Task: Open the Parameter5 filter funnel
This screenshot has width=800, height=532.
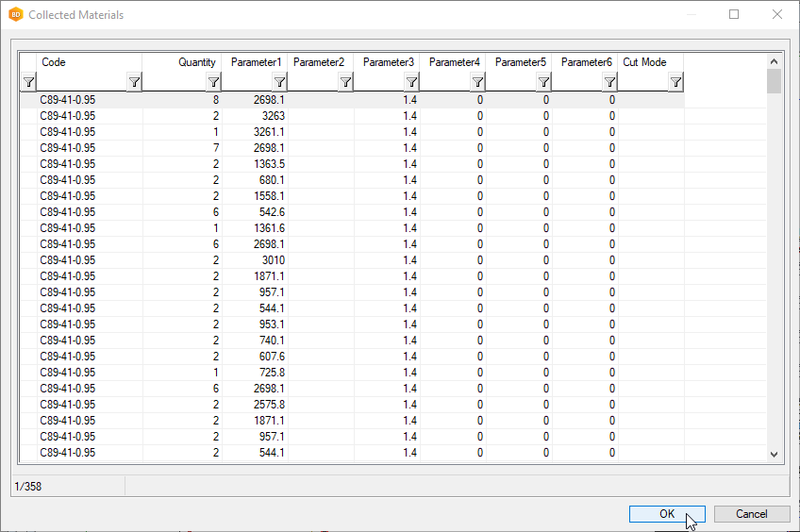Action: [543, 83]
